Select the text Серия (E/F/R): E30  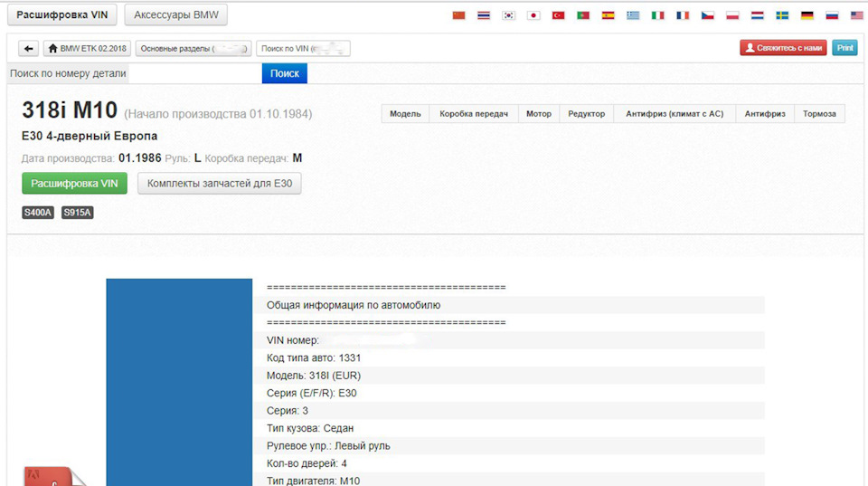(x=312, y=393)
